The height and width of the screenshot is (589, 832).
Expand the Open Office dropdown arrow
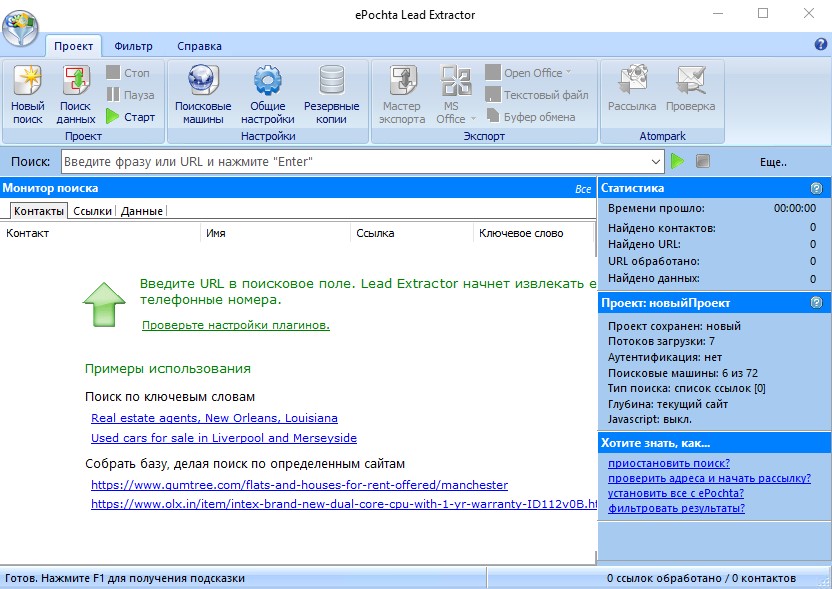pyautogui.click(x=569, y=72)
